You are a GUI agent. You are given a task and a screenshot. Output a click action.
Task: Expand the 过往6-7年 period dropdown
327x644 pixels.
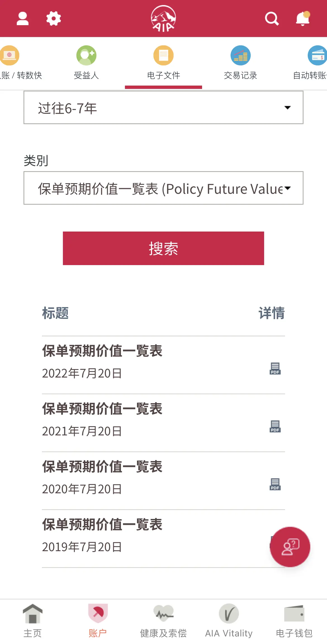coord(163,108)
